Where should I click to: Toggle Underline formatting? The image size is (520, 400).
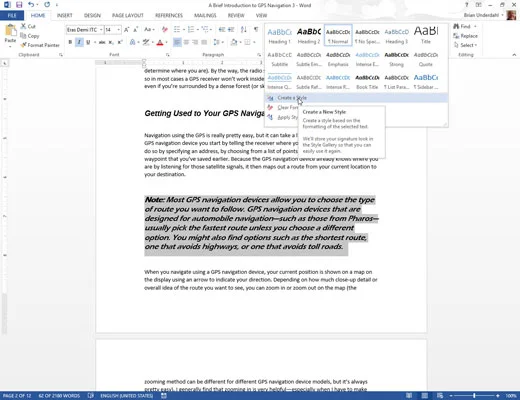pyautogui.click(x=88, y=42)
